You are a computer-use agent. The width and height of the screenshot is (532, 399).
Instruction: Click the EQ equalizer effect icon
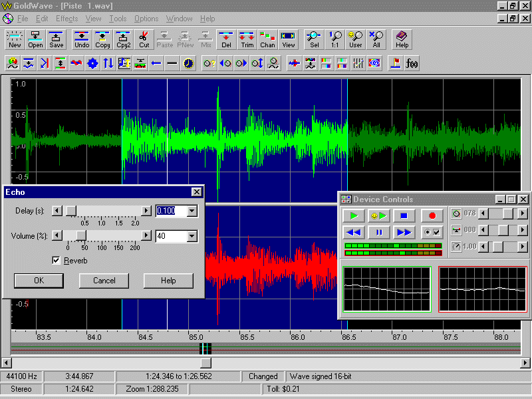(x=374, y=63)
